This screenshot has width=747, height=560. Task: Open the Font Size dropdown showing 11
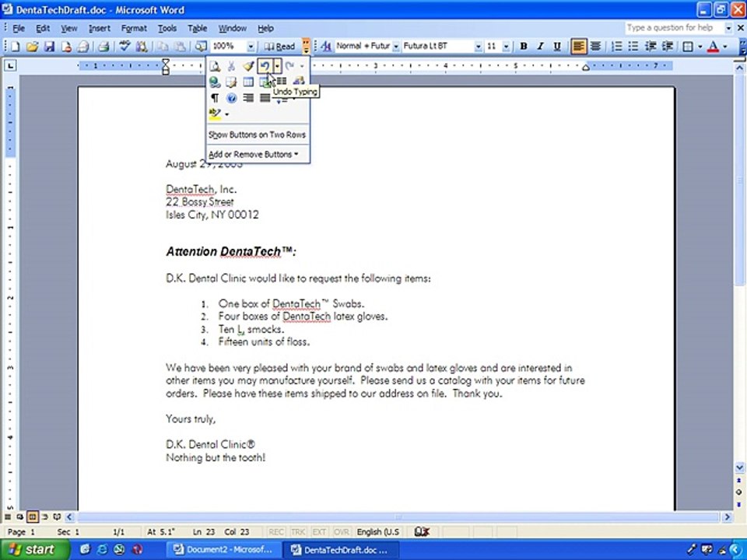[506, 46]
